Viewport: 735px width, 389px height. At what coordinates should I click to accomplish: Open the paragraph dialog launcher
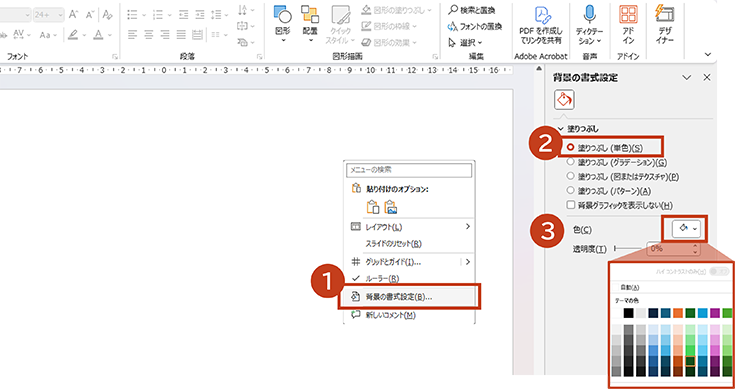(259, 57)
